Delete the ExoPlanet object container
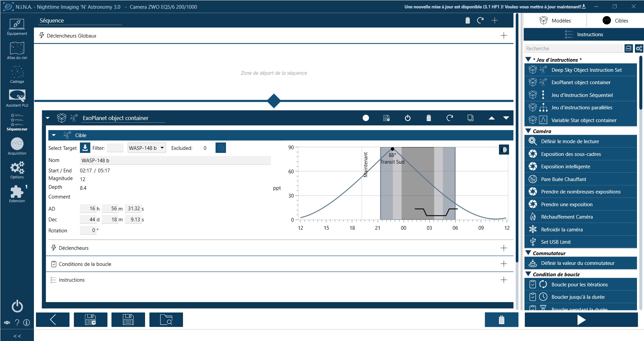Image resolution: width=644 pixels, height=341 pixels. [428, 118]
